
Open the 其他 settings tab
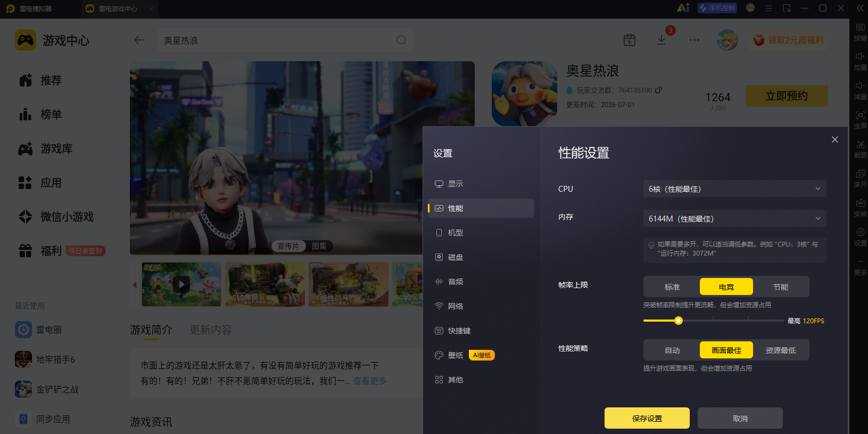481,380
